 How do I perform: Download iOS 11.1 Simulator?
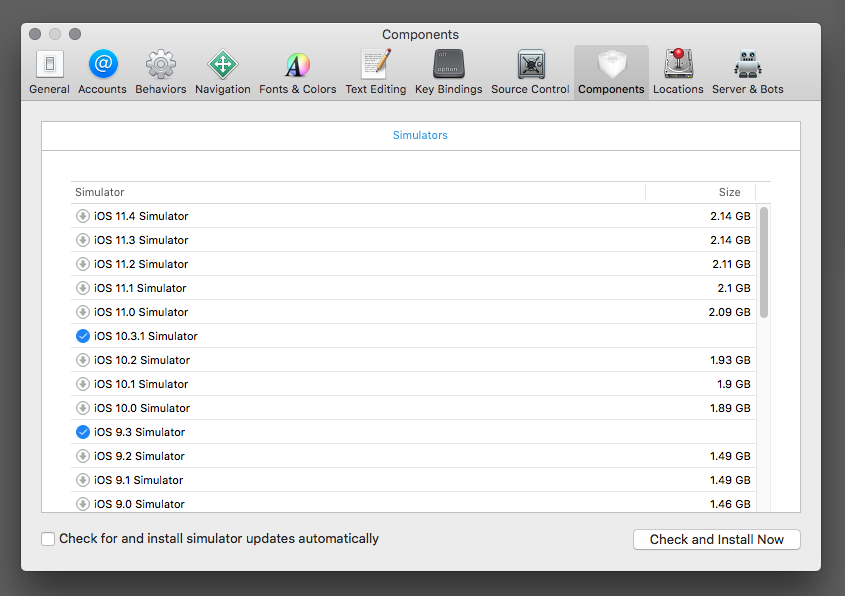[82, 288]
